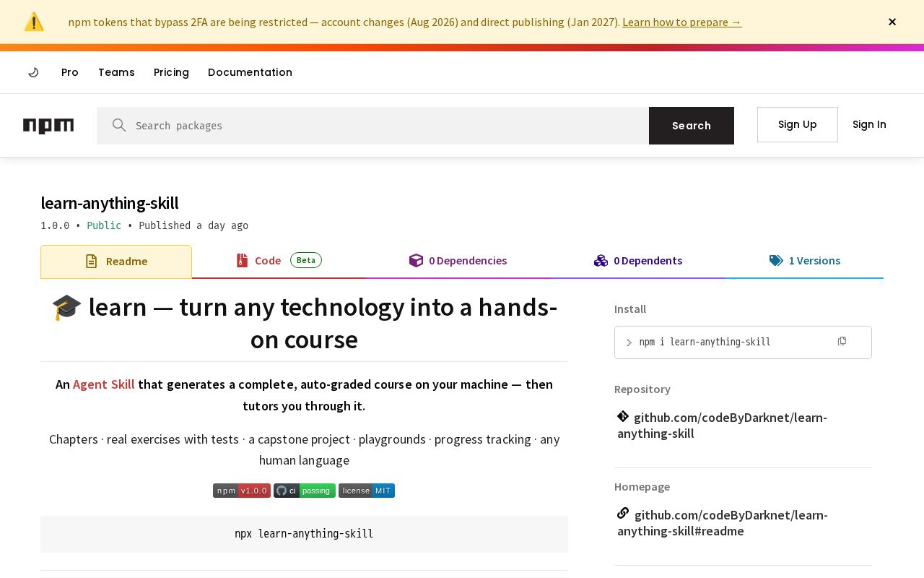The height and width of the screenshot is (578, 924).
Task: Follow 'Learn how to prepare' link
Action: click(x=681, y=22)
